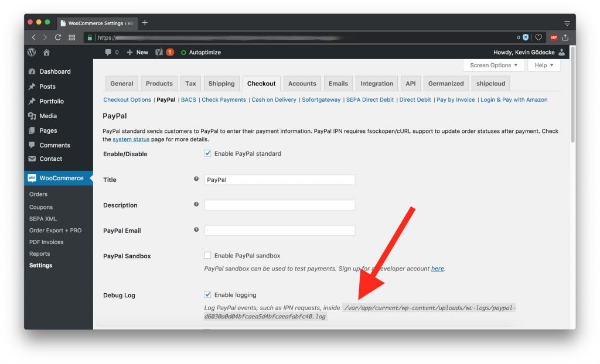Click the heart bookmark icon
600x364 pixels.
coord(538,37)
